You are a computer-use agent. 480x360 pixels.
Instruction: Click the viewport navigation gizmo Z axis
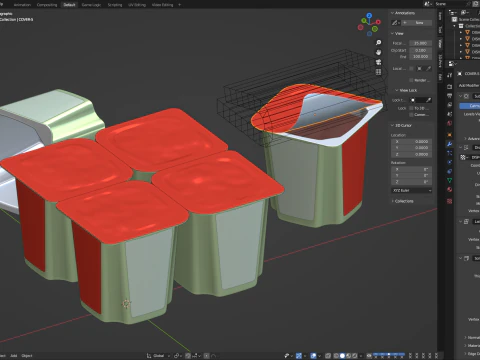(x=369, y=15)
